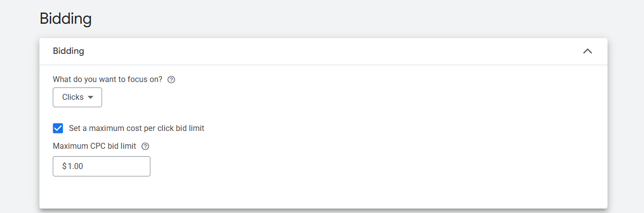Click the 'Set a maximum cost per click bid limit' label
The image size is (644, 213).
(136, 128)
